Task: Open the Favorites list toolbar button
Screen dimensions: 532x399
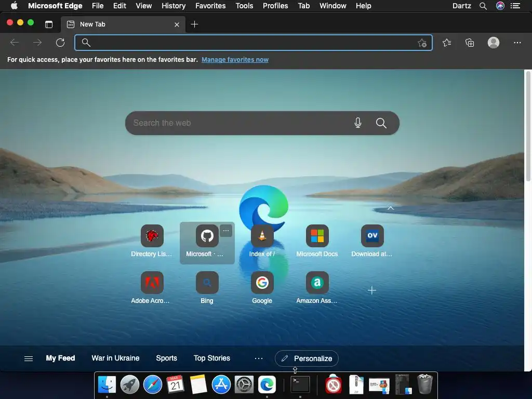Action: (x=447, y=43)
